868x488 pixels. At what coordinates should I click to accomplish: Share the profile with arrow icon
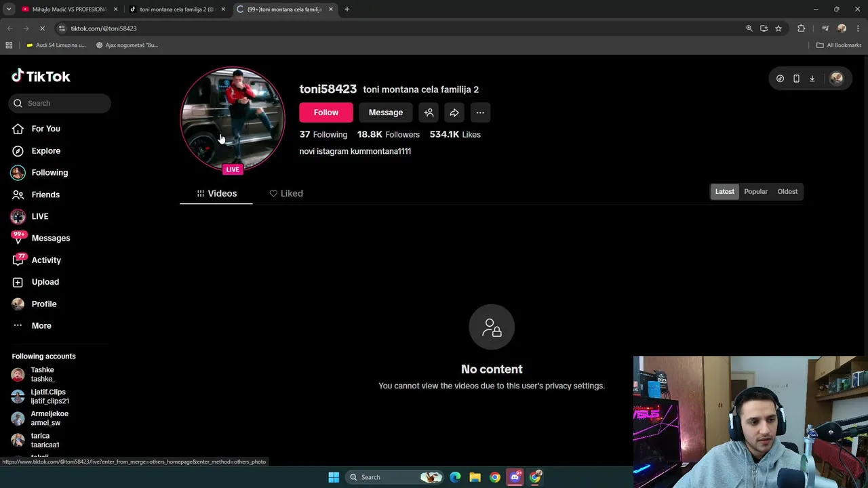click(454, 113)
